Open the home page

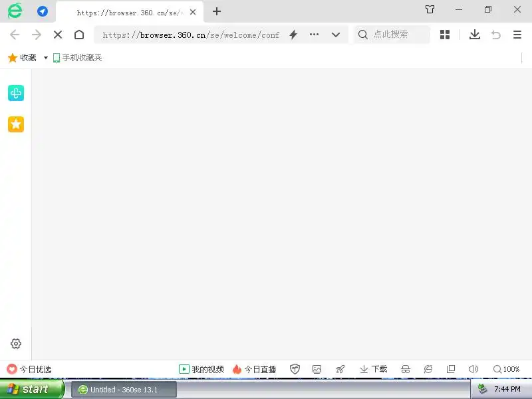tap(79, 35)
